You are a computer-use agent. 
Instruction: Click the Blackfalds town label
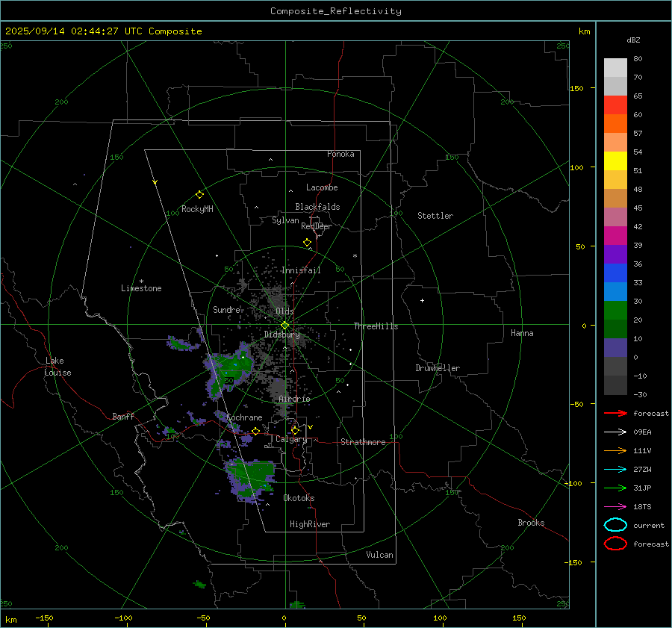(317, 207)
